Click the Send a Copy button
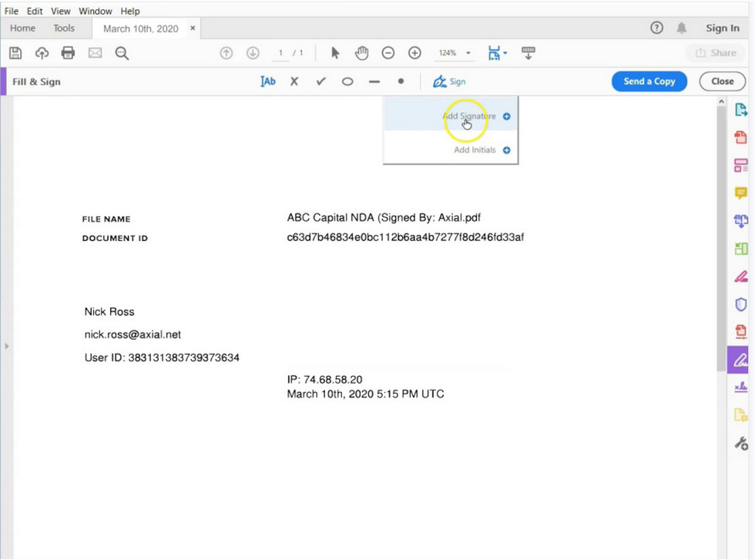Image resolution: width=755 pixels, height=560 pixels. pyautogui.click(x=649, y=81)
